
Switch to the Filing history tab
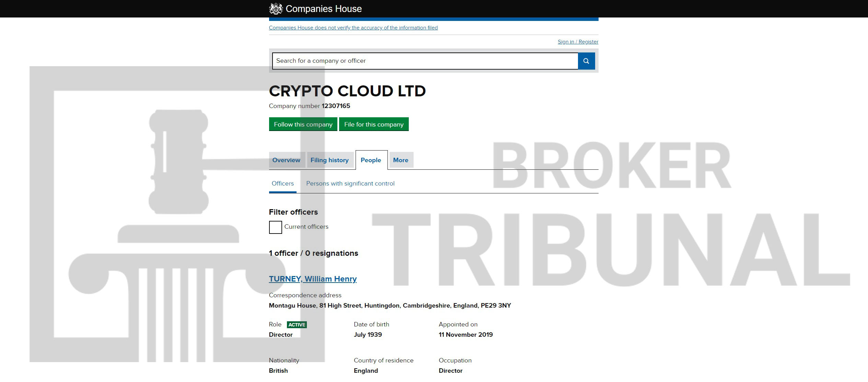[x=330, y=160]
